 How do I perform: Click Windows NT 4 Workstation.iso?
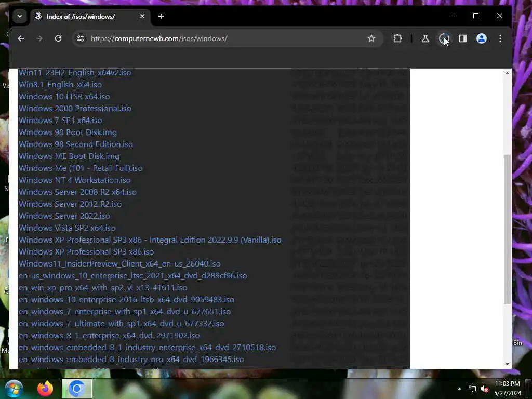pos(75,180)
